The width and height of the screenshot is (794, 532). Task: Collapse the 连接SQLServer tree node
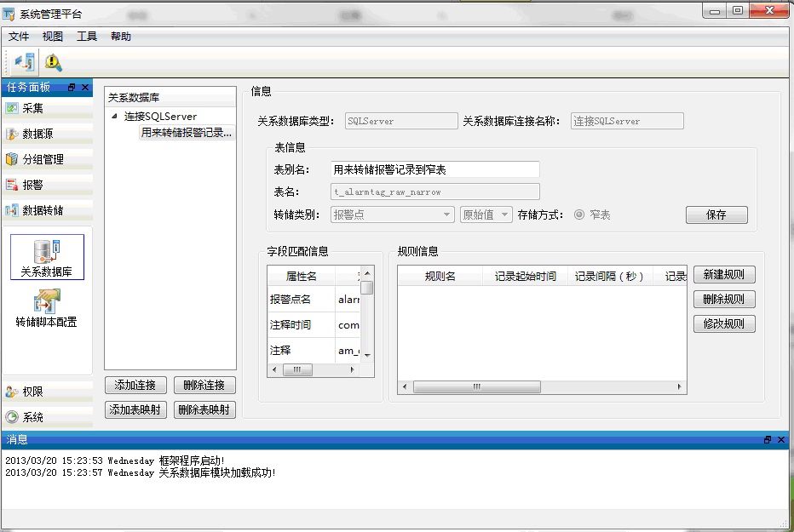pos(114,117)
